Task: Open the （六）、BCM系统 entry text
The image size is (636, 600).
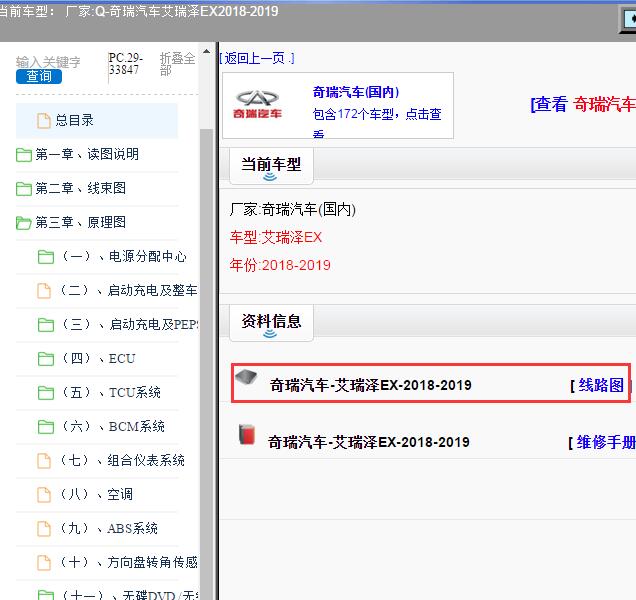Action: tap(113, 427)
